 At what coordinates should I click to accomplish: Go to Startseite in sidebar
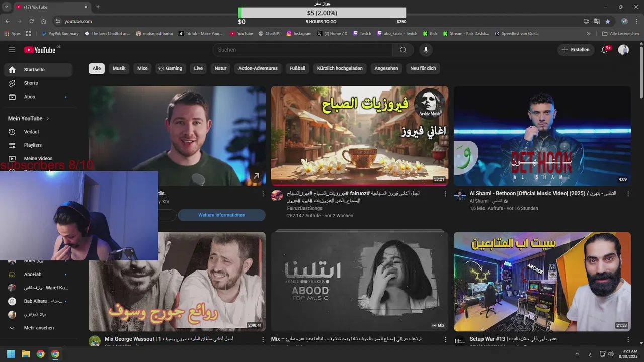click(38, 70)
